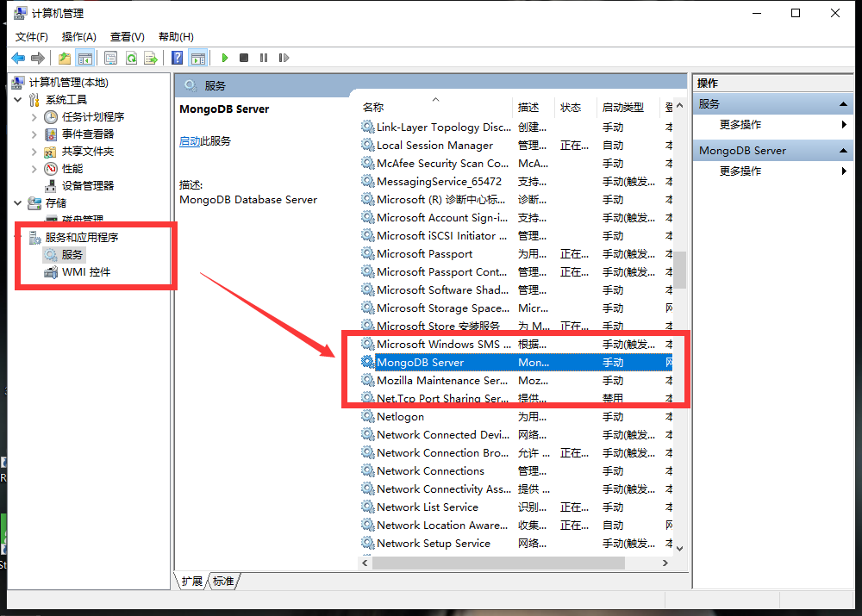Click the Event Viewer icon
The width and height of the screenshot is (862, 616).
[x=51, y=134]
